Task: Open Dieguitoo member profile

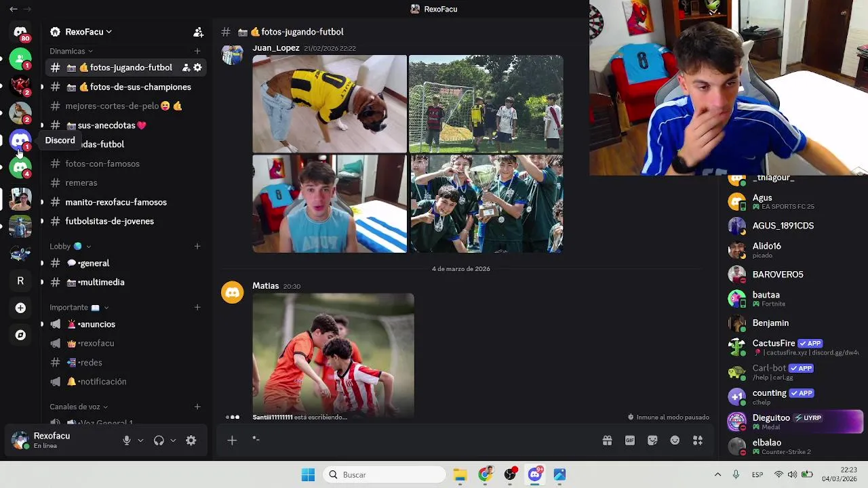Action: click(x=793, y=422)
